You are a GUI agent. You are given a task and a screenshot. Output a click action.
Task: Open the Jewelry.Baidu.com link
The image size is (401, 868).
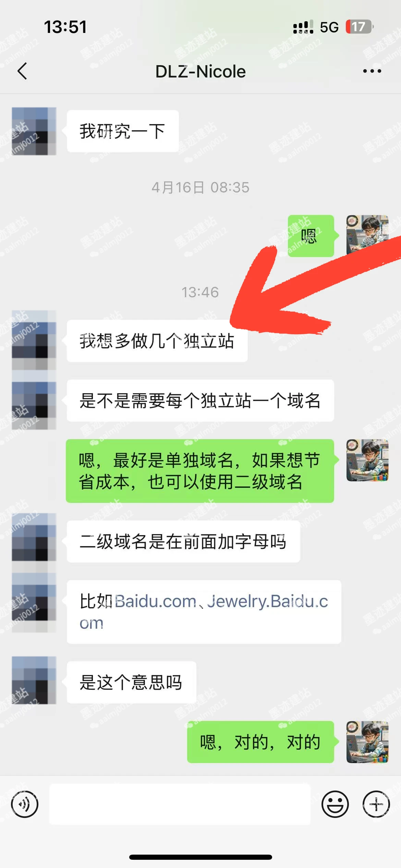[204, 612]
